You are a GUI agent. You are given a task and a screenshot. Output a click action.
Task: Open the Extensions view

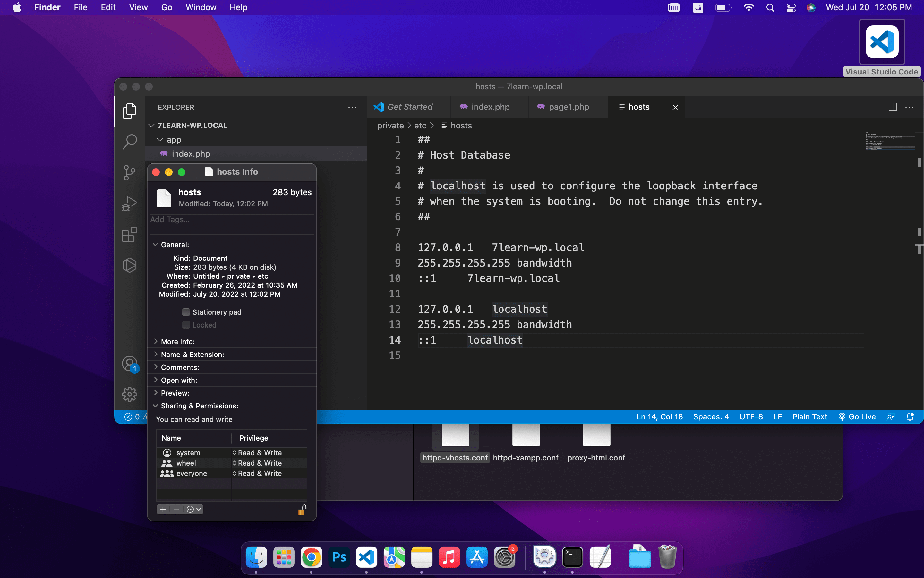[x=129, y=234]
